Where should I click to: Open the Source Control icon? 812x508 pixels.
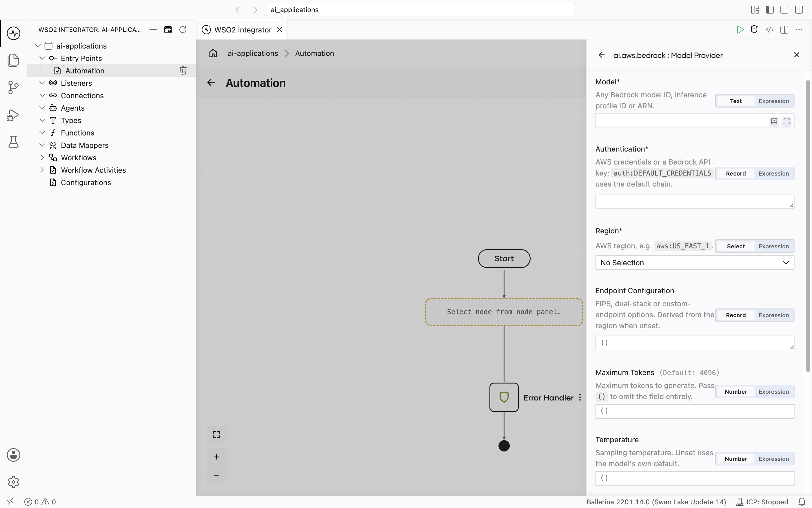[x=14, y=87]
